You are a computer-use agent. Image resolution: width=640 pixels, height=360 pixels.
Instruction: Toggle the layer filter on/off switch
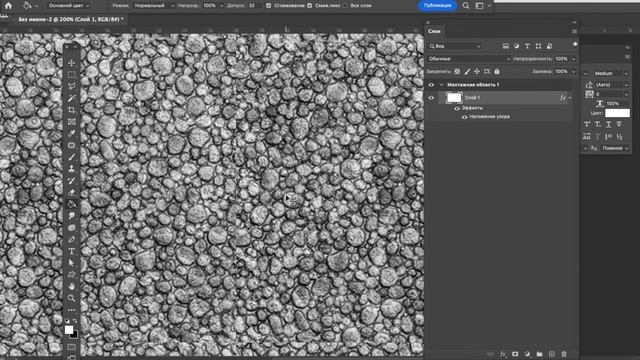point(575,44)
